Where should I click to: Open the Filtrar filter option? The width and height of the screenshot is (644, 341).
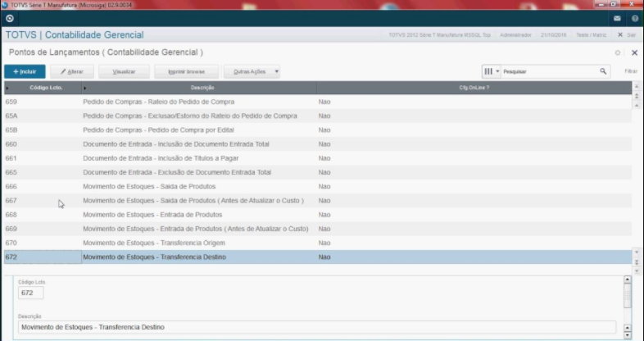pos(630,72)
